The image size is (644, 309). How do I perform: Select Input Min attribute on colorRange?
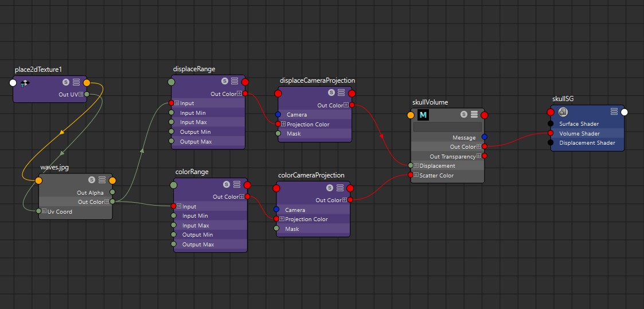[195, 216]
